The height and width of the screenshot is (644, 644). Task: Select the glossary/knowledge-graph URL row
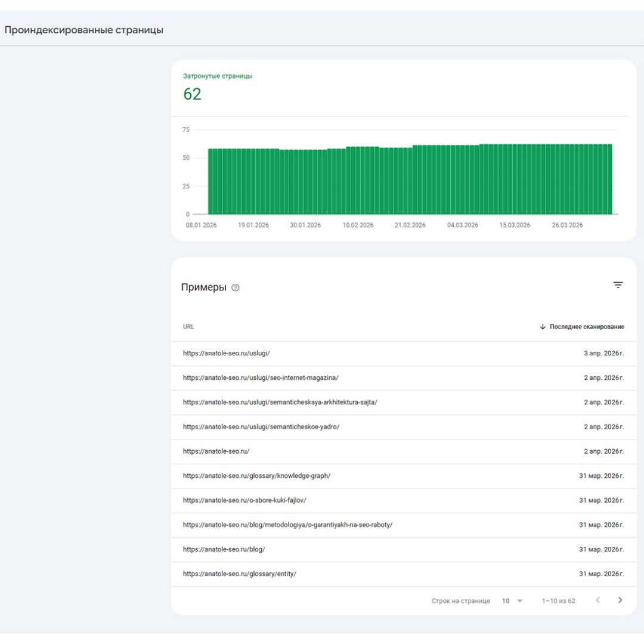pos(256,475)
